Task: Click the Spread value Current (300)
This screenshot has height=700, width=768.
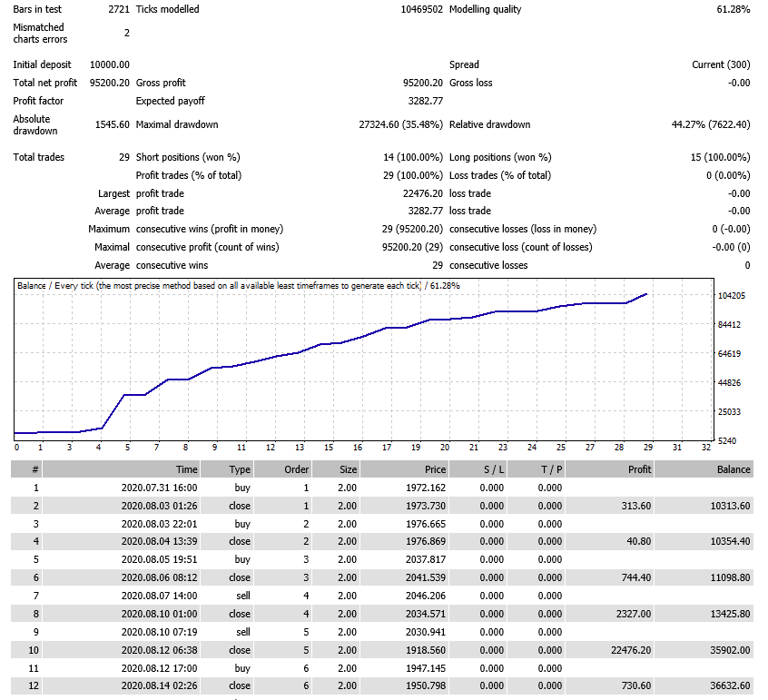Action: click(721, 64)
